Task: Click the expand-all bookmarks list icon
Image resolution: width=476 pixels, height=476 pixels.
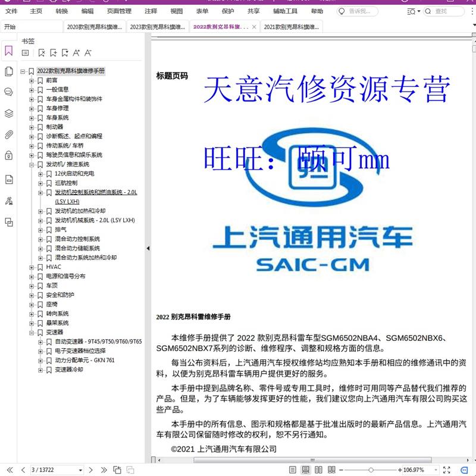Action: click(x=26, y=53)
